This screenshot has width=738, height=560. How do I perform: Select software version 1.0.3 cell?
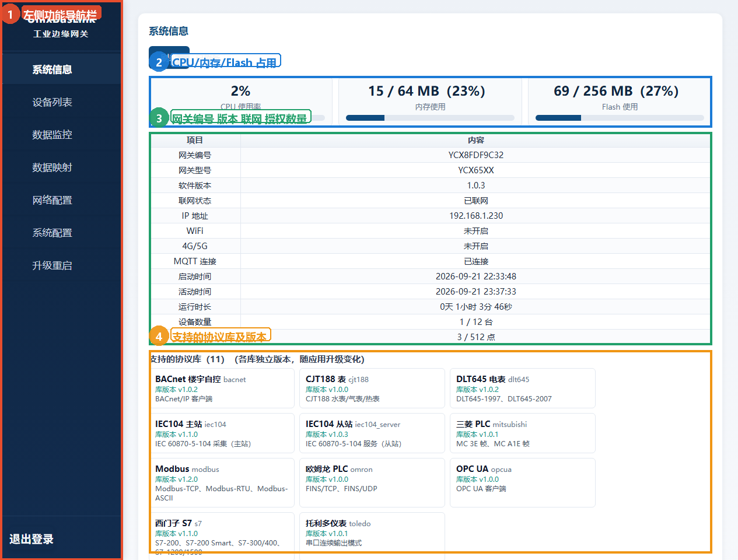(x=476, y=185)
